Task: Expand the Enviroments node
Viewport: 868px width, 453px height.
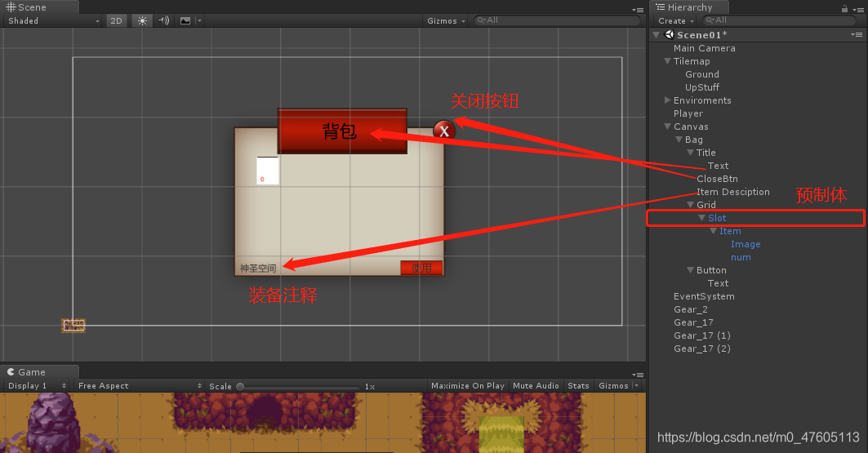Action: point(668,100)
